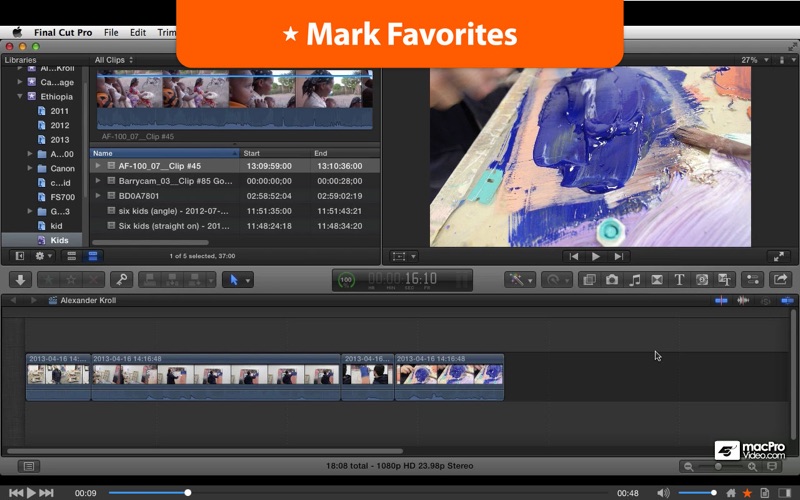800x500 pixels.
Task: Toggle the Inspector panel
Action: 753,280
